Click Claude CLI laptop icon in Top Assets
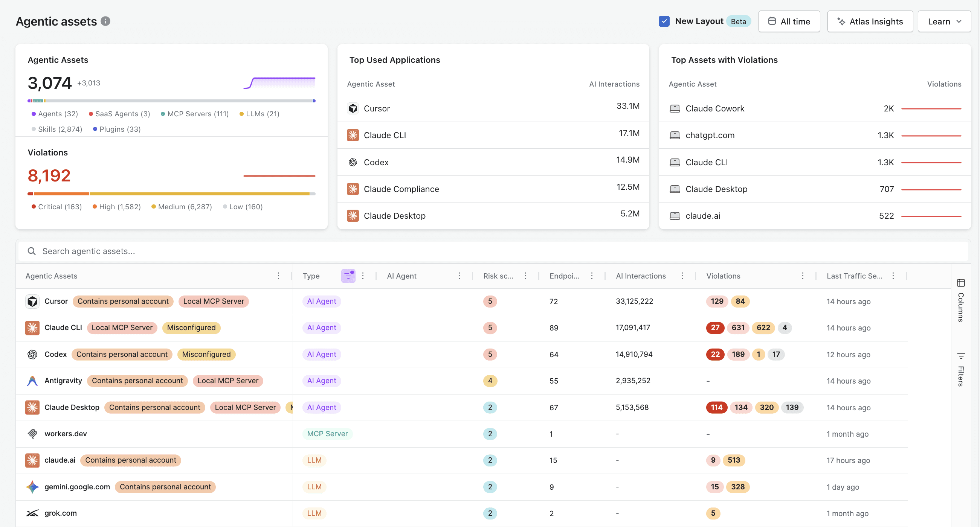 (675, 162)
